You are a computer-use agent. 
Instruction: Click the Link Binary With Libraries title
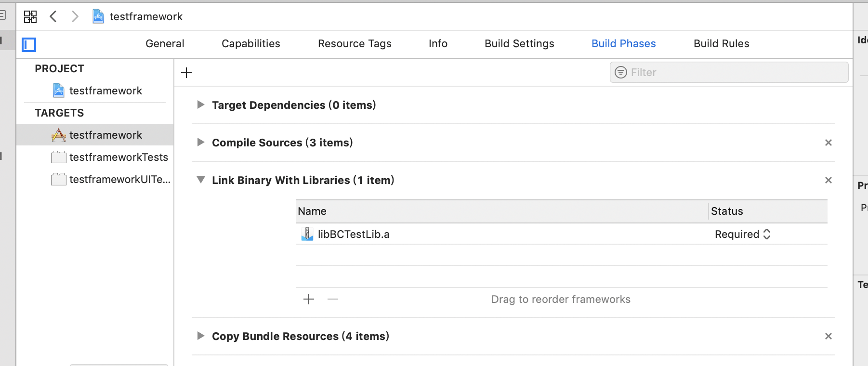click(303, 180)
